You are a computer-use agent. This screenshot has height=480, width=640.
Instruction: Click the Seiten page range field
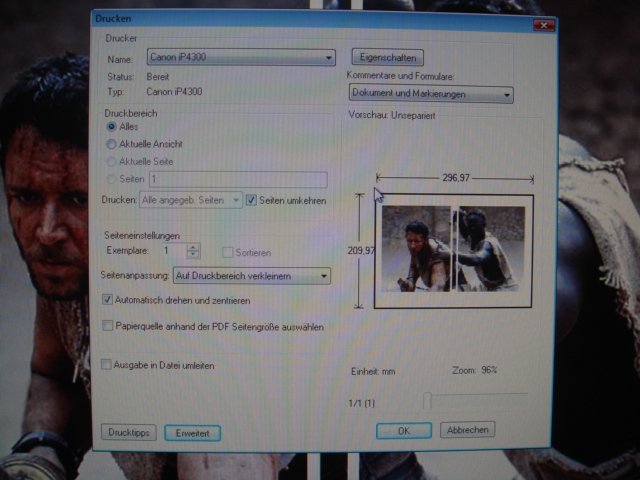click(237, 179)
